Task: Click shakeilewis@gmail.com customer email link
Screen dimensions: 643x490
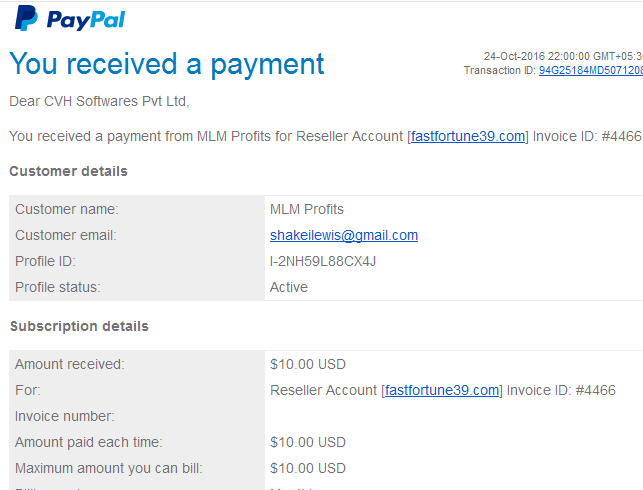Action: tap(344, 235)
